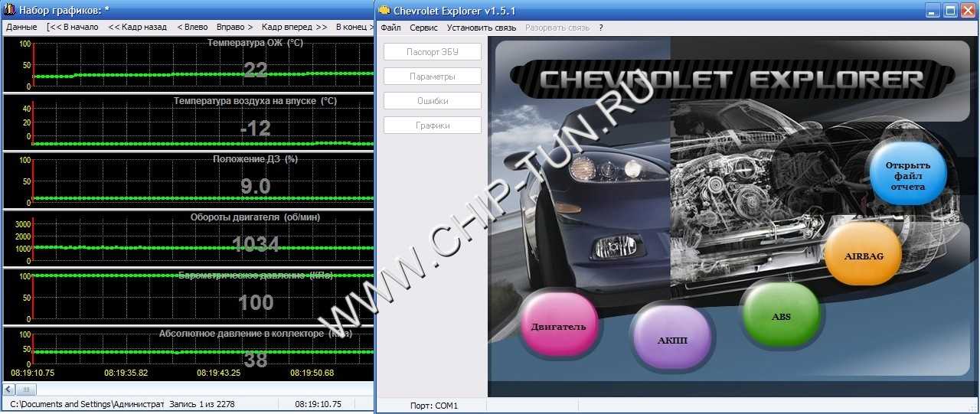Click Температура воздуха на впуске graph

(x=189, y=122)
